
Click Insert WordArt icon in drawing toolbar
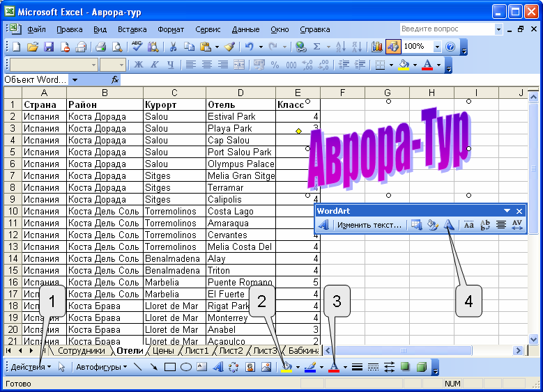point(217,367)
